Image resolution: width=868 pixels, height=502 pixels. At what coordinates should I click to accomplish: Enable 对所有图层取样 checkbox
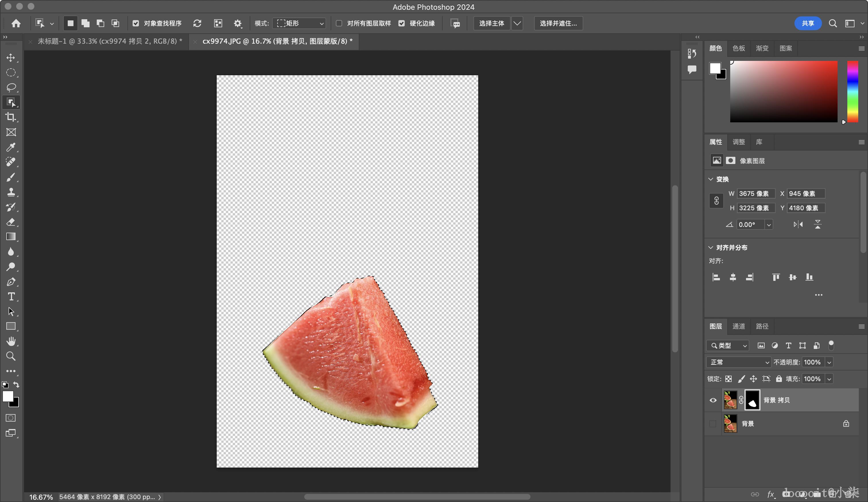tap(339, 24)
